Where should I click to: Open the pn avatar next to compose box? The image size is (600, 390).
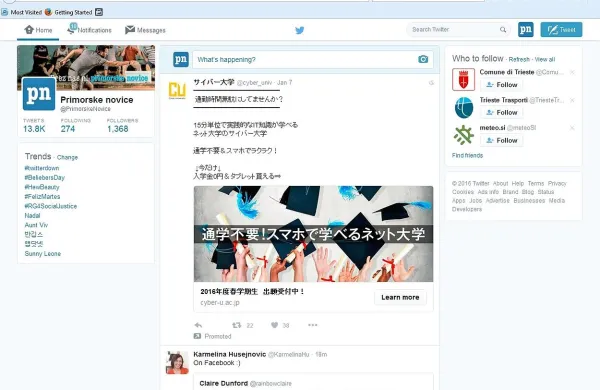(x=181, y=59)
